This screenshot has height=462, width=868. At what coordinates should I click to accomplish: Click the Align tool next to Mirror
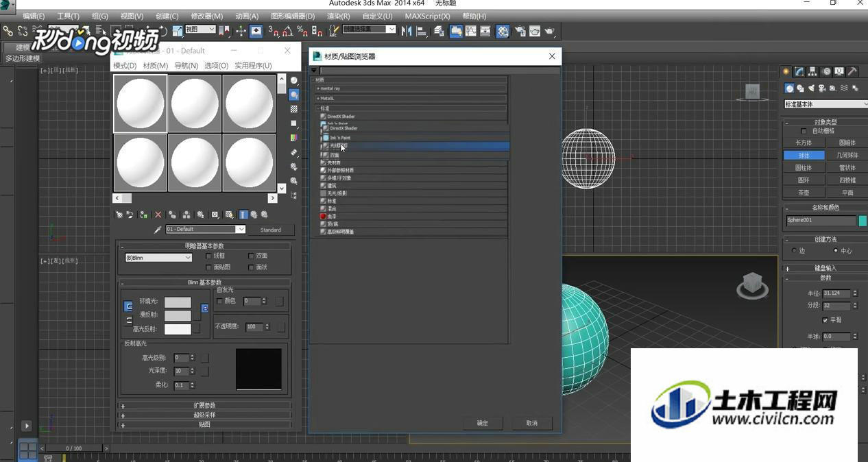[421, 31]
